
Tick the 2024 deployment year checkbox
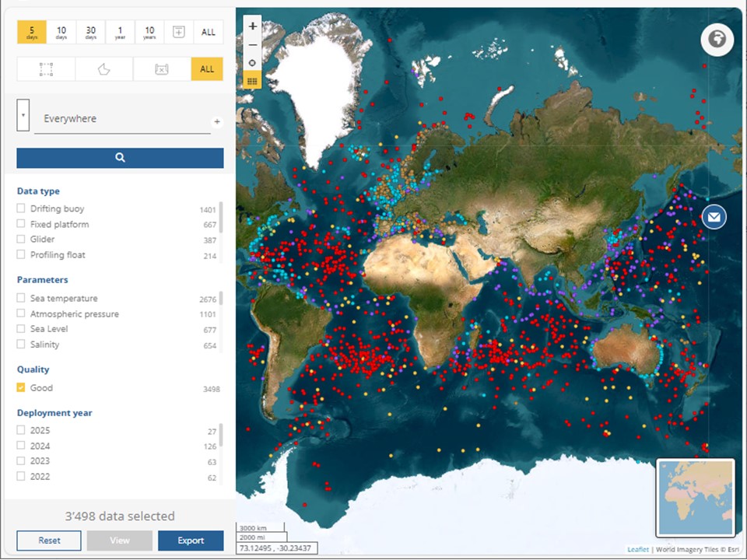[21, 445]
